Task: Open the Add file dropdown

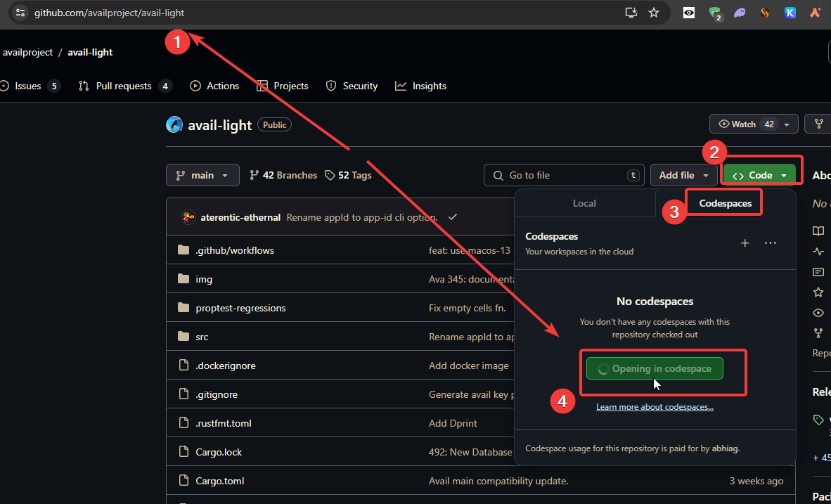Action: click(684, 175)
